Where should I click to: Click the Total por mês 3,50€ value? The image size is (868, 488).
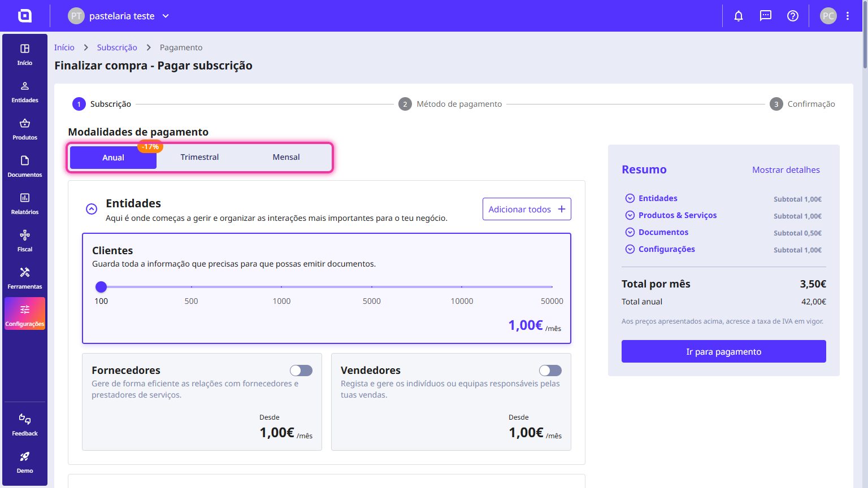pos(813,284)
